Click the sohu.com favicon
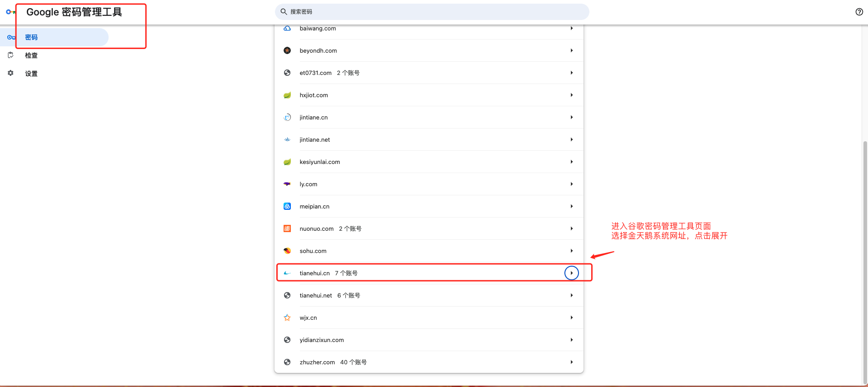This screenshot has width=868, height=387. tap(287, 251)
